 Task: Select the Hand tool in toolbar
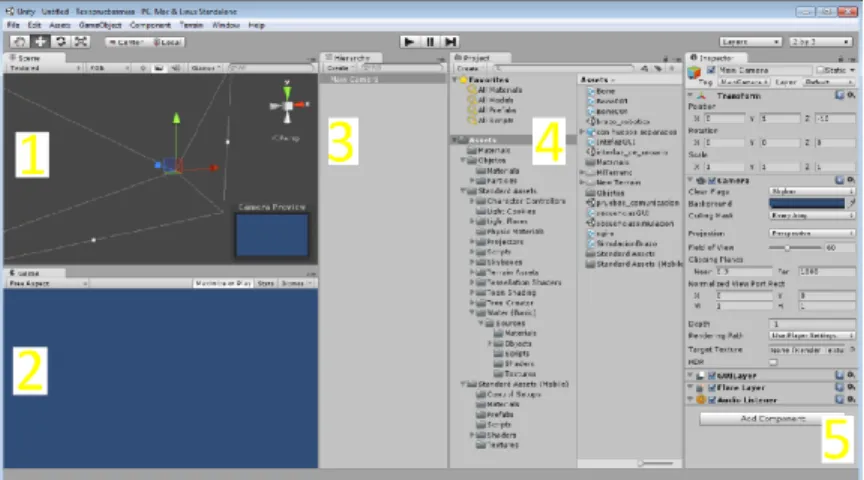pos(20,42)
